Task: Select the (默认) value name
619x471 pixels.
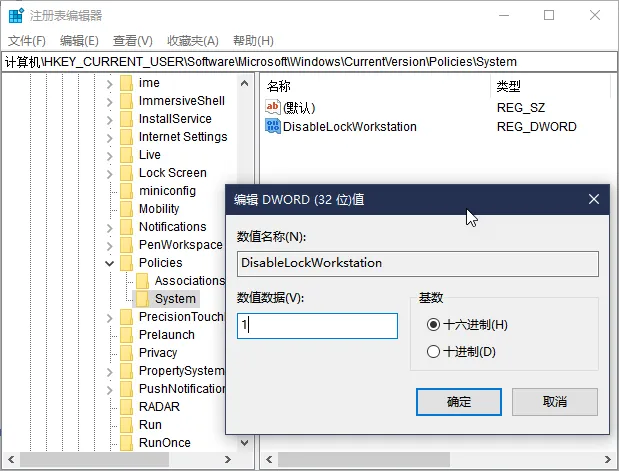Action: pos(299,108)
